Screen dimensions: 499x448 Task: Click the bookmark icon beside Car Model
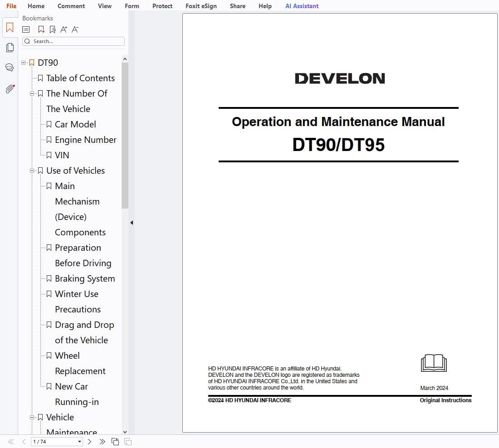(x=49, y=124)
